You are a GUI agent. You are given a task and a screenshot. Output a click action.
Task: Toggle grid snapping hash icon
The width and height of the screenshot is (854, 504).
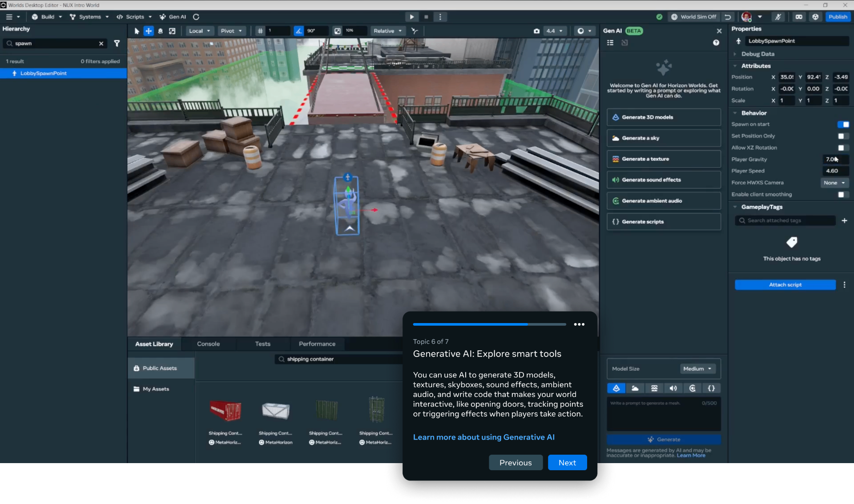pyautogui.click(x=260, y=31)
